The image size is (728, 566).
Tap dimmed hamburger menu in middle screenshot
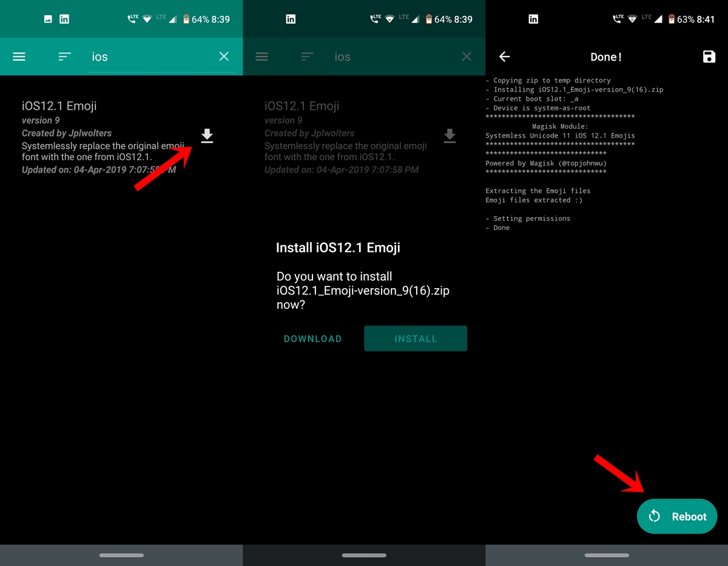pos(262,56)
